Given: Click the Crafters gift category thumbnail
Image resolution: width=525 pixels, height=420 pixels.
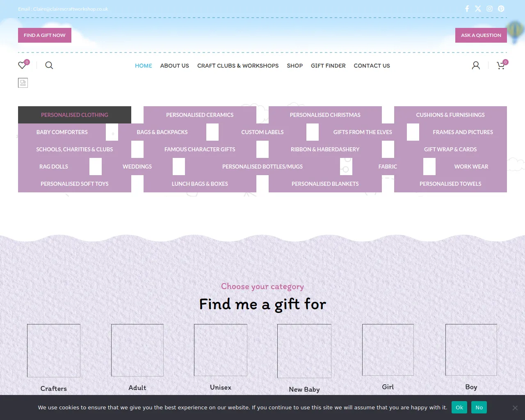Looking at the screenshot, I should tap(54, 351).
